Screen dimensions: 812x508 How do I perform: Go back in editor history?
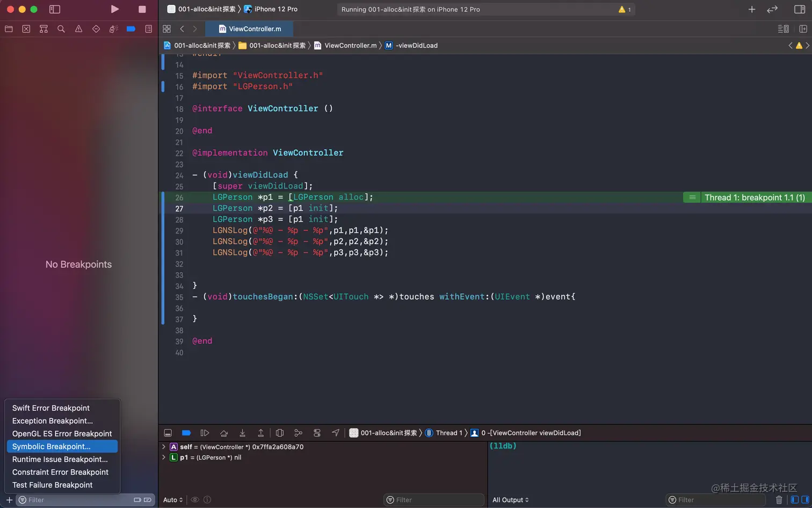click(182, 29)
